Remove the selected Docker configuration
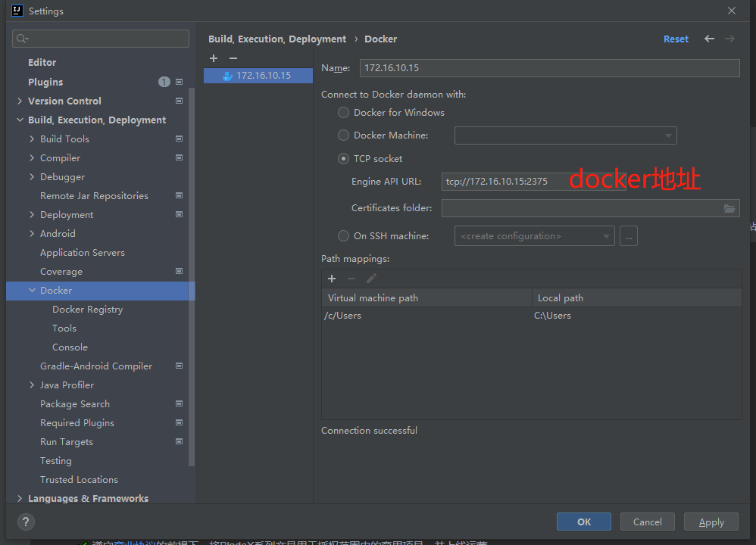 [x=233, y=58]
